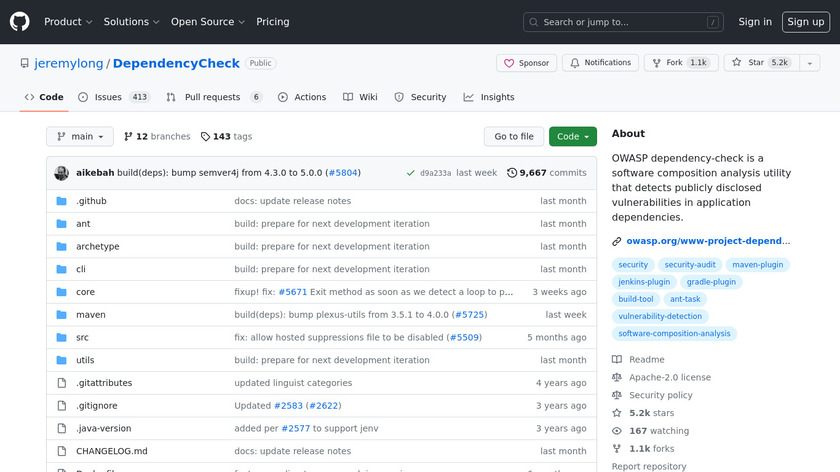840x472 pixels.
Task: Open the Wiki tab
Action: (361, 97)
